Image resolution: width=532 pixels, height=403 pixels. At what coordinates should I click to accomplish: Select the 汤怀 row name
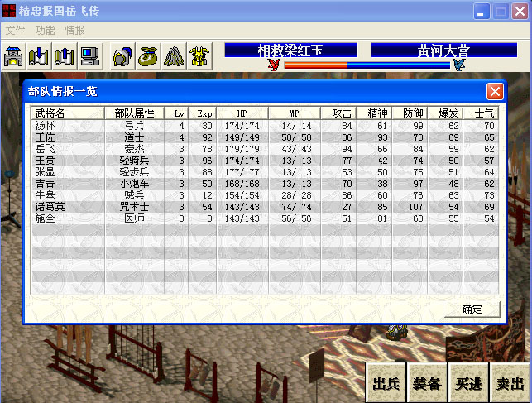46,126
